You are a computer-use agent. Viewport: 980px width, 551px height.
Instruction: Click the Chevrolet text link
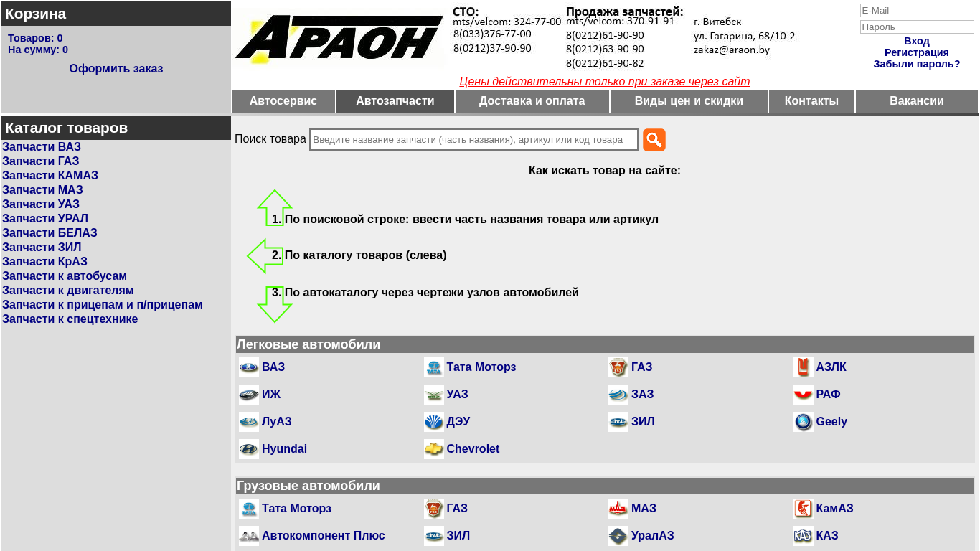[x=473, y=449]
